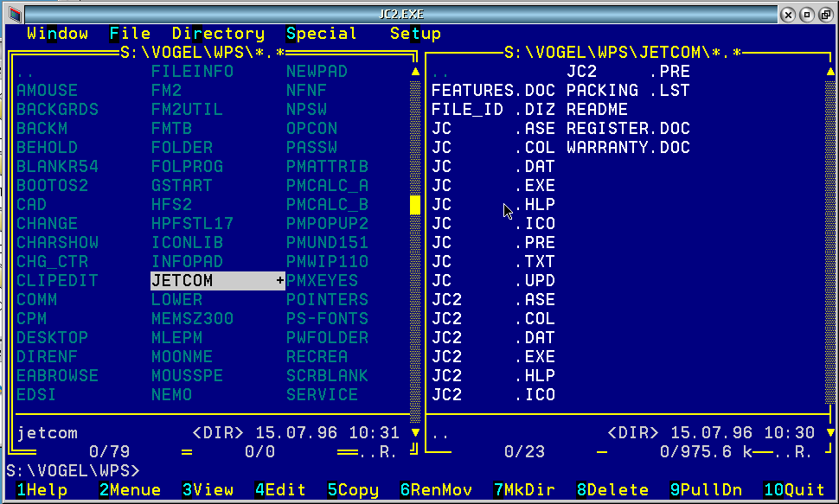Open the Window menu
Viewport: 839px width, 504px height.
pos(57,34)
